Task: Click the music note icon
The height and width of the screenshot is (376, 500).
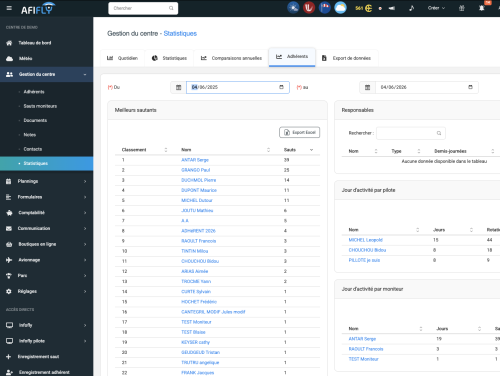Action: click(412, 8)
